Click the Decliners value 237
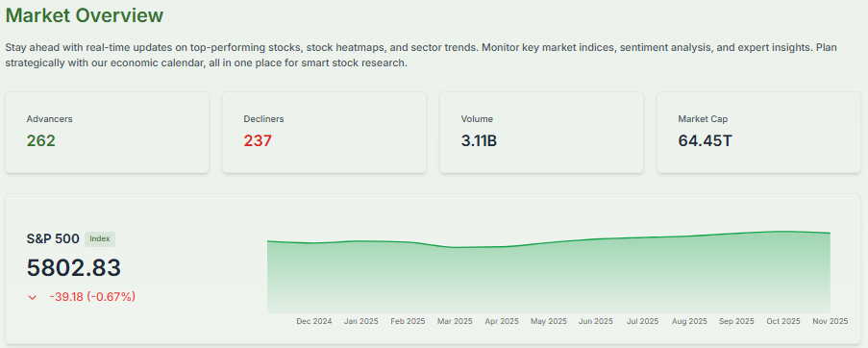The height and width of the screenshot is (348, 868). [x=258, y=141]
